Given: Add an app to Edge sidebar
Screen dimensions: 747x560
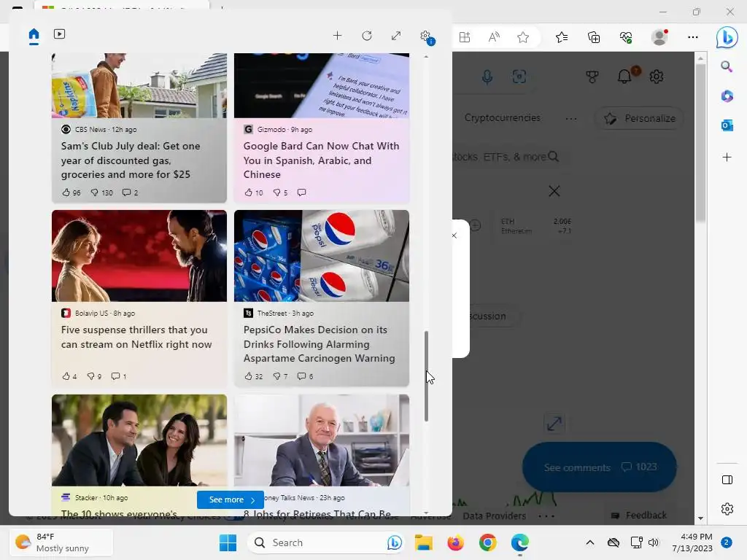Looking at the screenshot, I should [727, 157].
